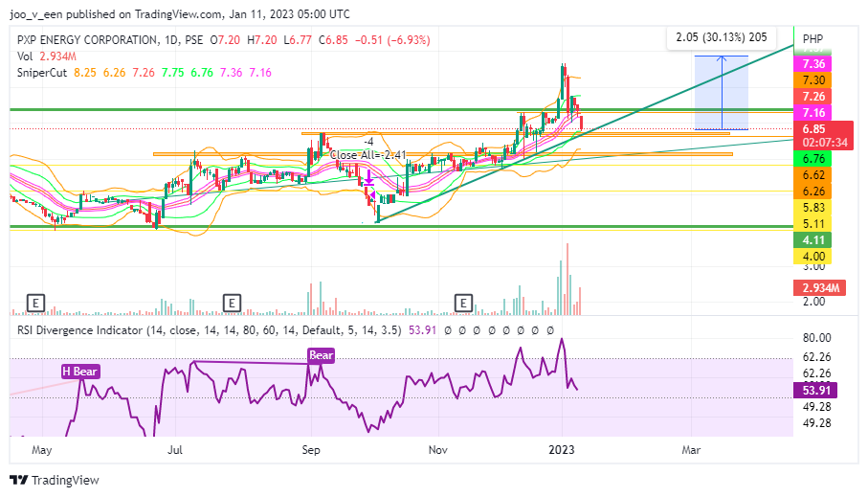Click the TradingView logo at the bottom

click(55, 481)
